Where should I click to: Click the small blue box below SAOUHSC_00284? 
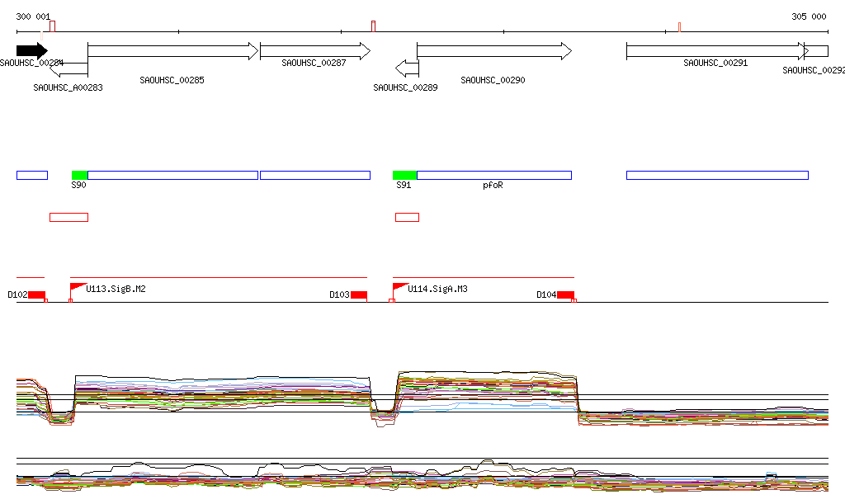point(32,175)
